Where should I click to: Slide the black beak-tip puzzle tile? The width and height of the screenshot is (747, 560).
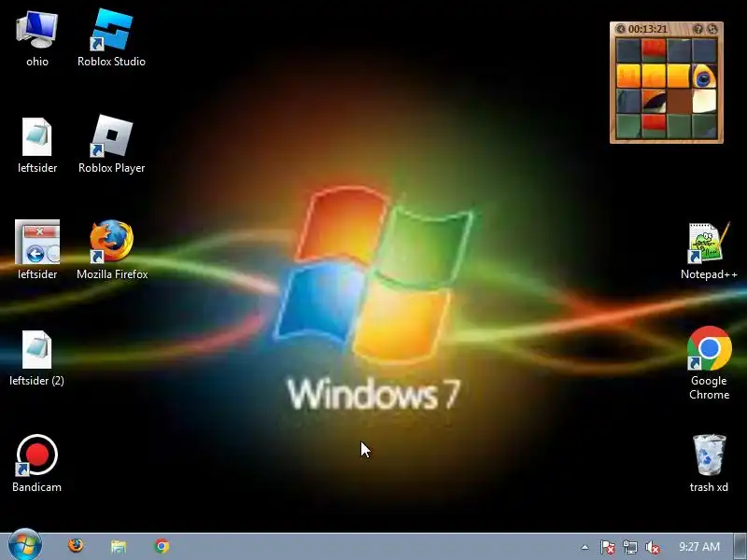pos(654,102)
